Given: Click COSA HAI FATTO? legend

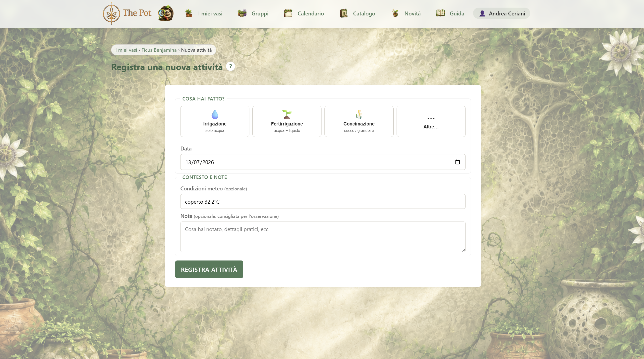Looking at the screenshot, I should (x=203, y=99).
